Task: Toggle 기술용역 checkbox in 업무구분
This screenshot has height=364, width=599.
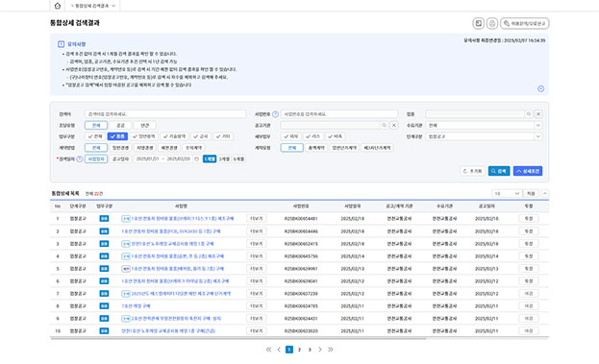Action: coord(175,136)
